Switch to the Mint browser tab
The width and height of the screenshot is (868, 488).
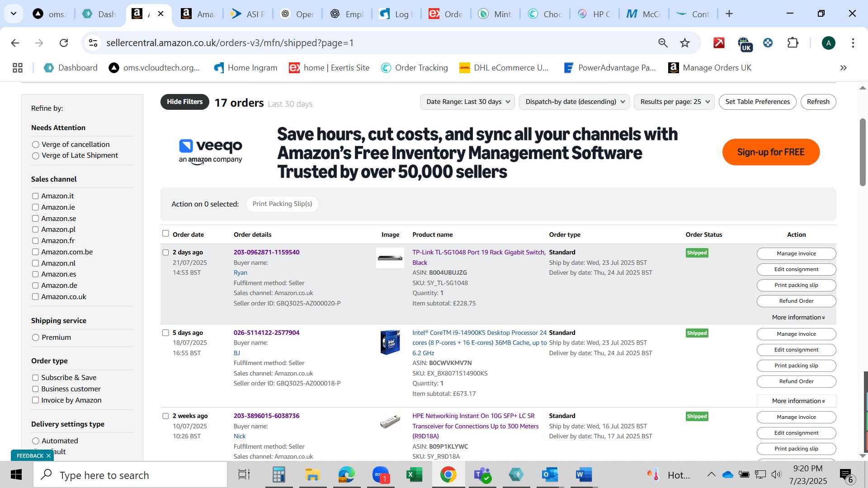pyautogui.click(x=495, y=14)
